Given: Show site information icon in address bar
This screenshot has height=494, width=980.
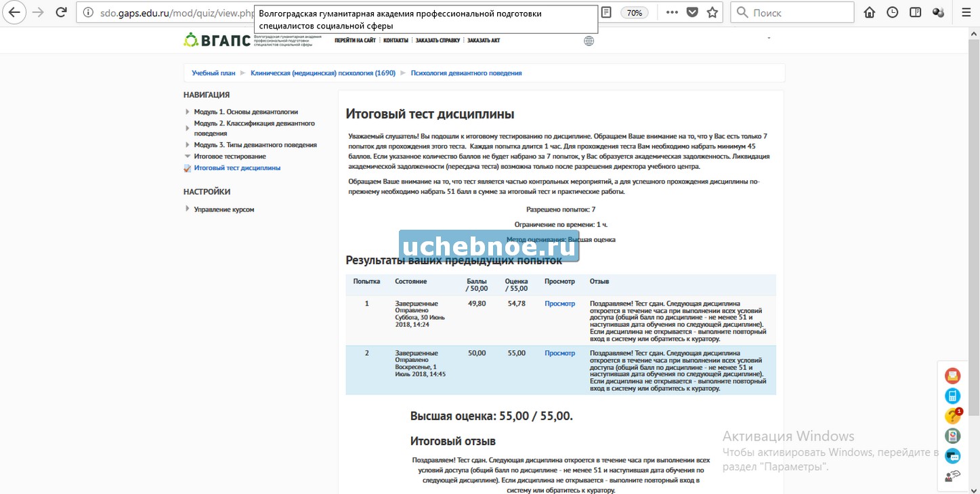Looking at the screenshot, I should click(x=89, y=12).
